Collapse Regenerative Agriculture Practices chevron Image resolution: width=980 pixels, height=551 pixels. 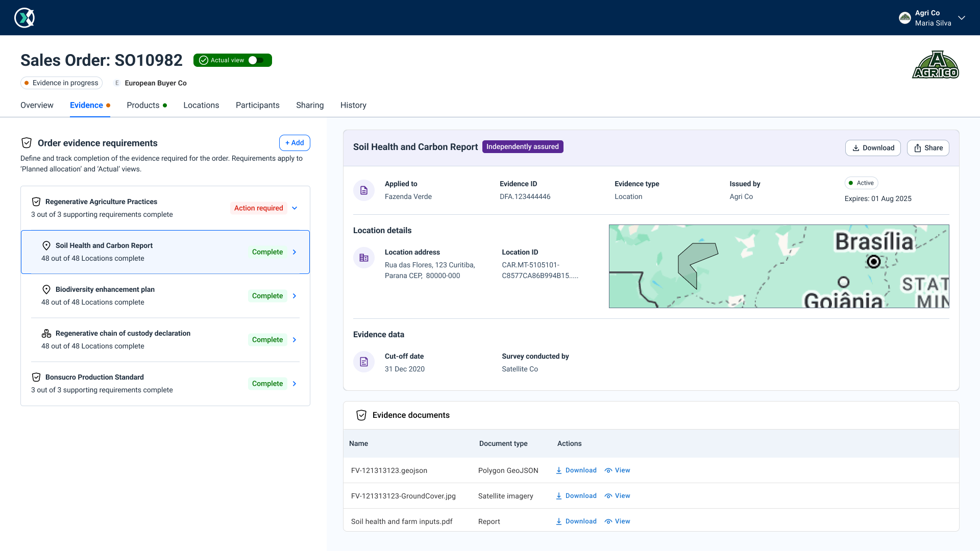(x=295, y=208)
